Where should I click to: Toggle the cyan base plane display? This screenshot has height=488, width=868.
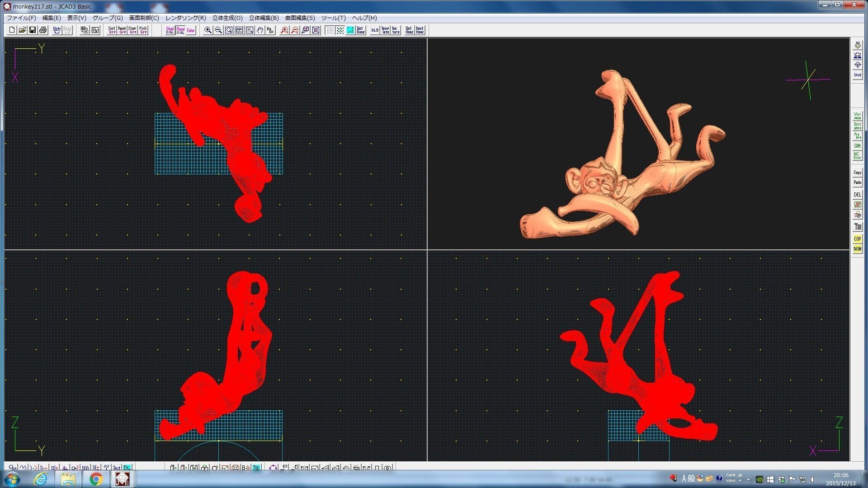click(350, 30)
